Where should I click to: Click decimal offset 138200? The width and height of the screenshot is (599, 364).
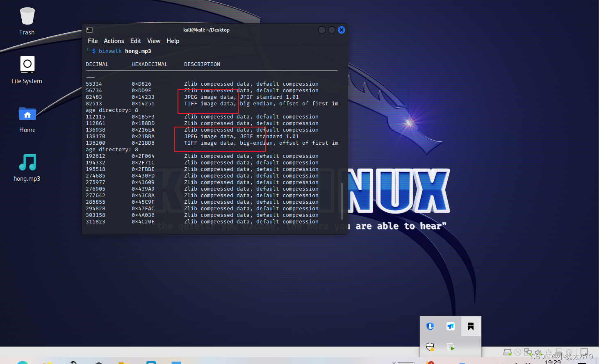coord(96,143)
